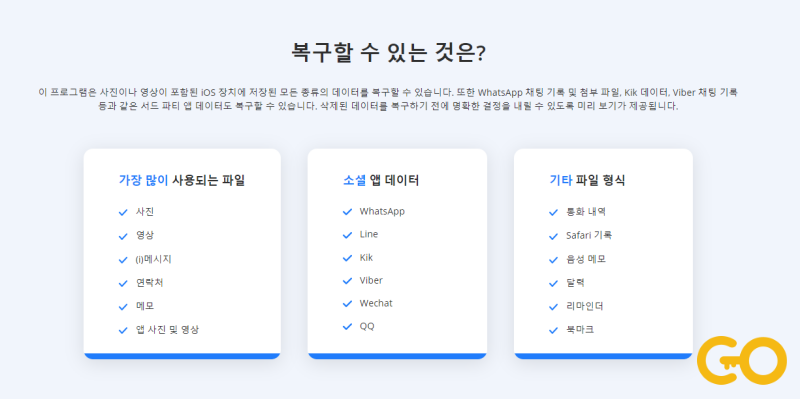Click the 리마인더 list item
Image resolution: width=800 pixels, height=399 pixels.
click(x=585, y=306)
